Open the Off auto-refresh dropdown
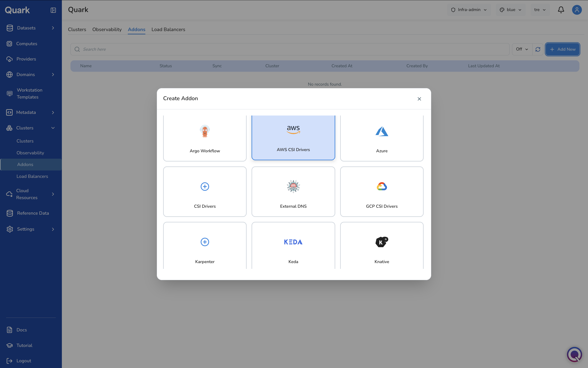 click(x=522, y=49)
